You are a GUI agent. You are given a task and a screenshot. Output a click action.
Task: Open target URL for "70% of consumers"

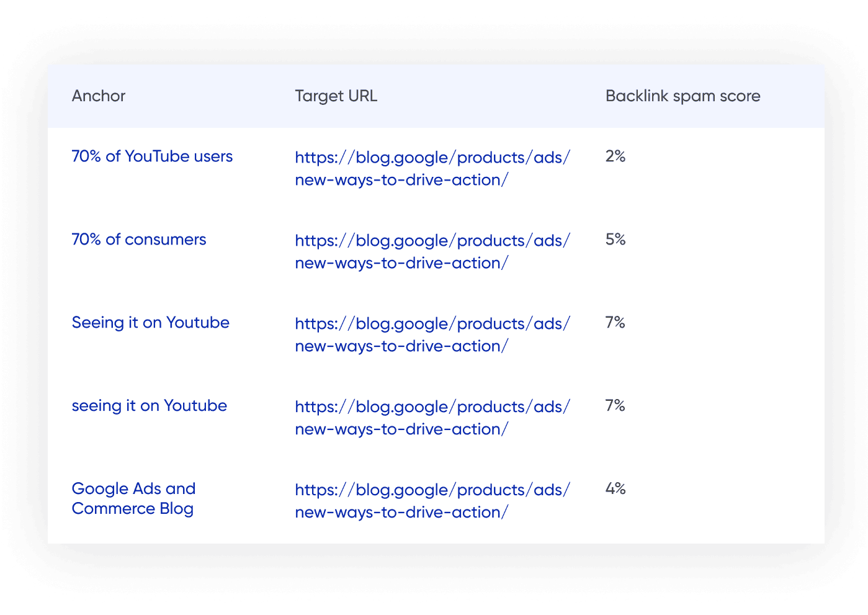[432, 251]
